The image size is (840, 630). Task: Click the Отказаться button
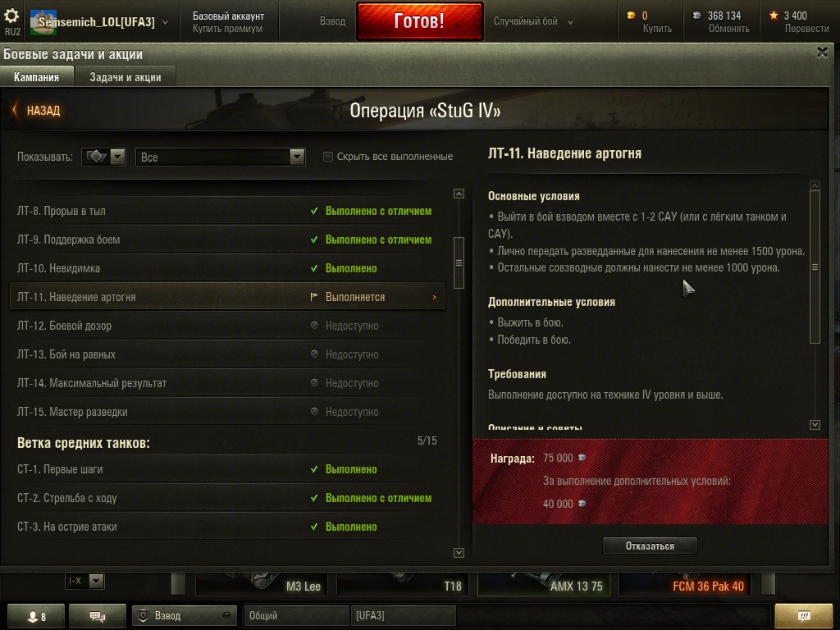coord(650,546)
